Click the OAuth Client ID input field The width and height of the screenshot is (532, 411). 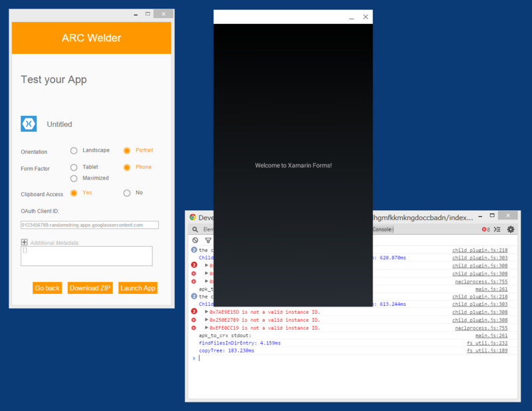pos(90,225)
